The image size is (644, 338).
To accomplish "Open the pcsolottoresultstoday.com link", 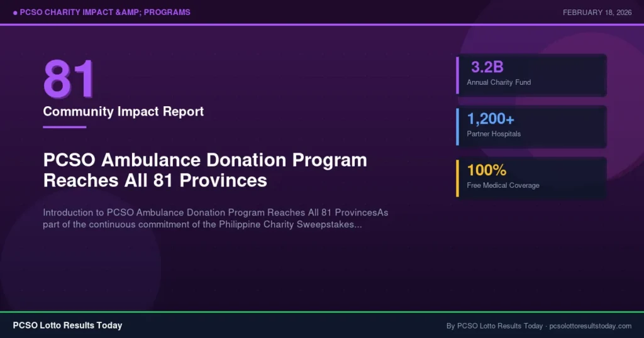I will click(590, 326).
